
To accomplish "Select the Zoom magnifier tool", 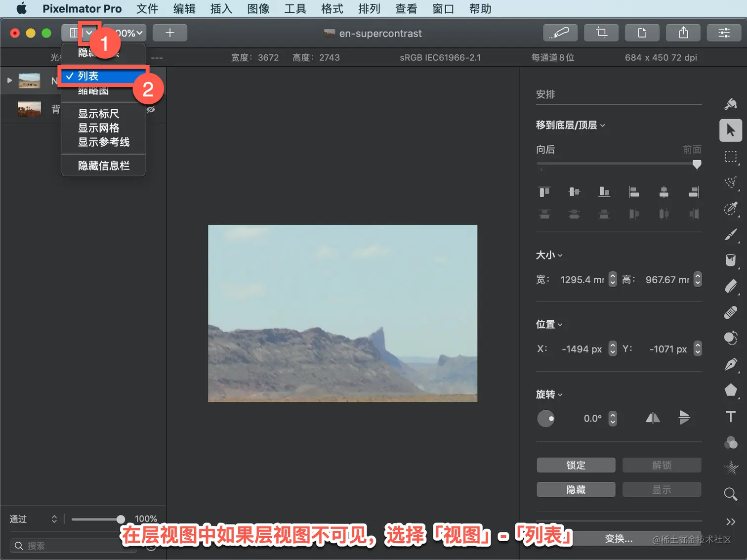I will [x=731, y=493].
